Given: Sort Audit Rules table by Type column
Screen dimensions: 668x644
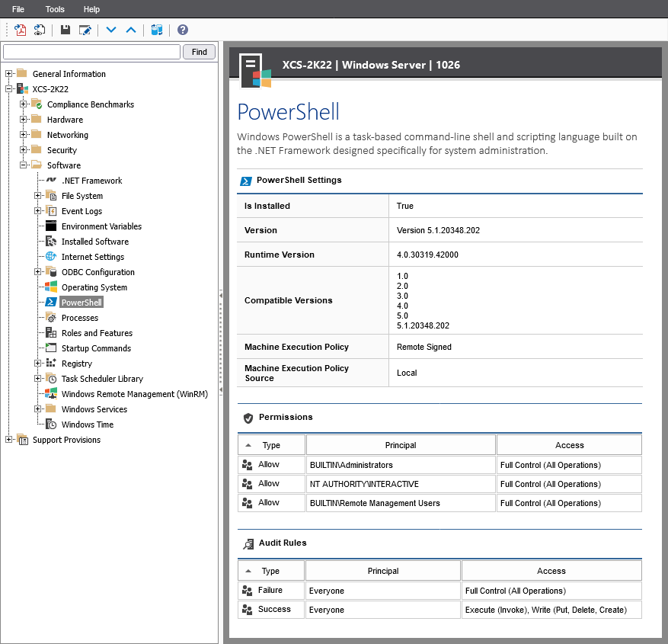Looking at the screenshot, I should (270, 571).
